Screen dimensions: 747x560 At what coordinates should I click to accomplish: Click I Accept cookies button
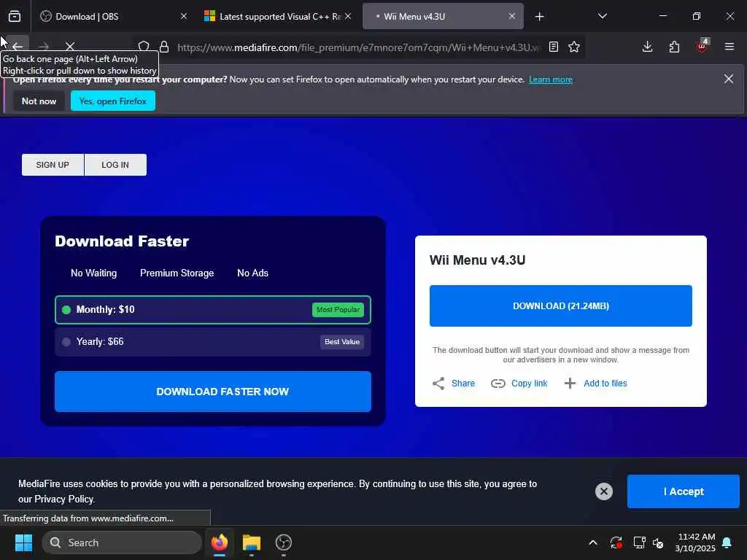pos(683,491)
